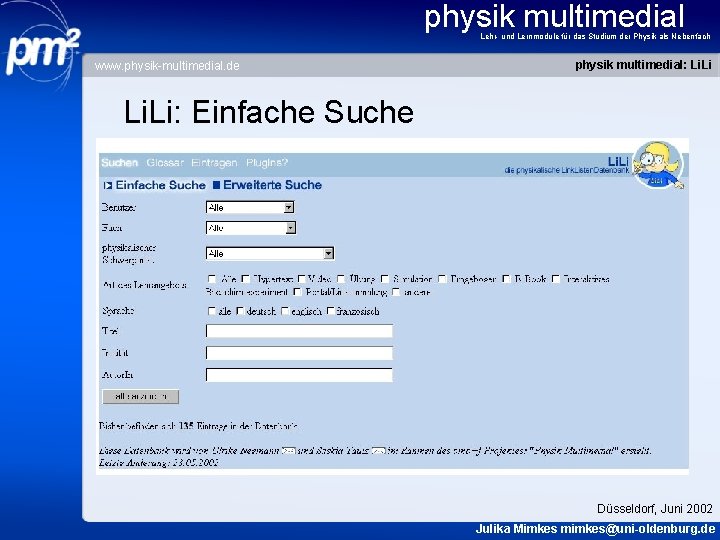This screenshot has height=540, width=720.
Task: Open the Suchen menu item
Action: point(119,163)
